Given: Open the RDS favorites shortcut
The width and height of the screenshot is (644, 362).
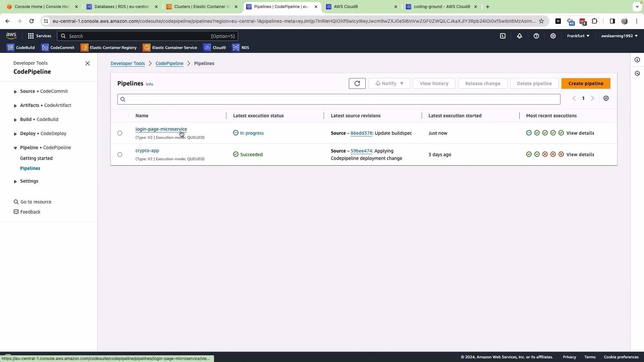Looking at the screenshot, I should pos(241,48).
